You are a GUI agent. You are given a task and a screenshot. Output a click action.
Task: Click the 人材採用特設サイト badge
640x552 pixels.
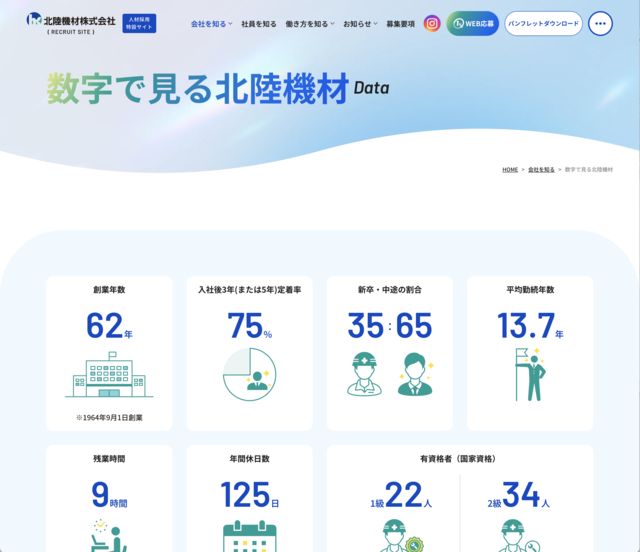pyautogui.click(x=139, y=23)
